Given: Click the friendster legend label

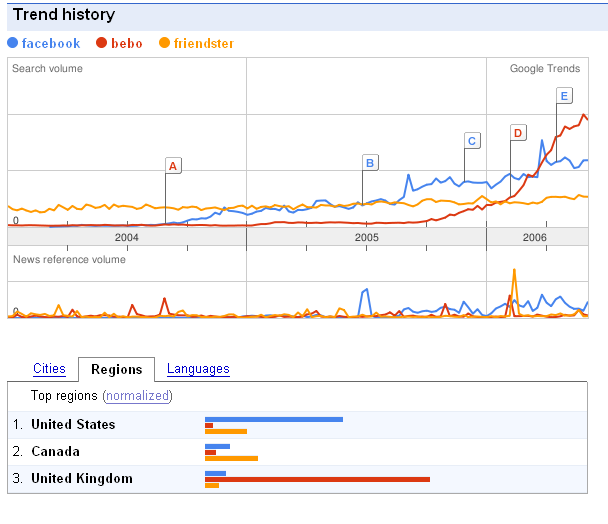Looking at the screenshot, I should [206, 43].
